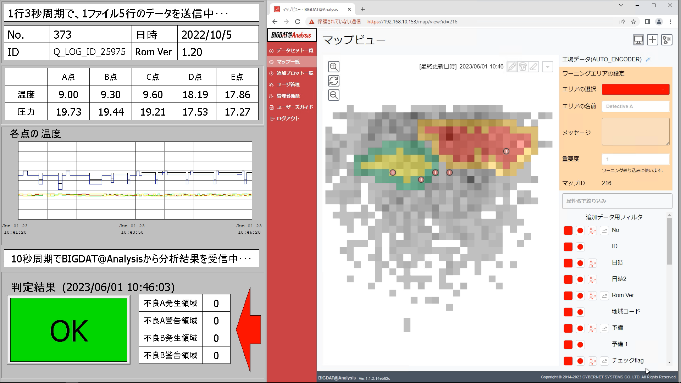The width and height of the screenshot is (681, 383).
Task: Toggle the red circle in the Rom Ver filter row
Action: pyautogui.click(x=580, y=296)
